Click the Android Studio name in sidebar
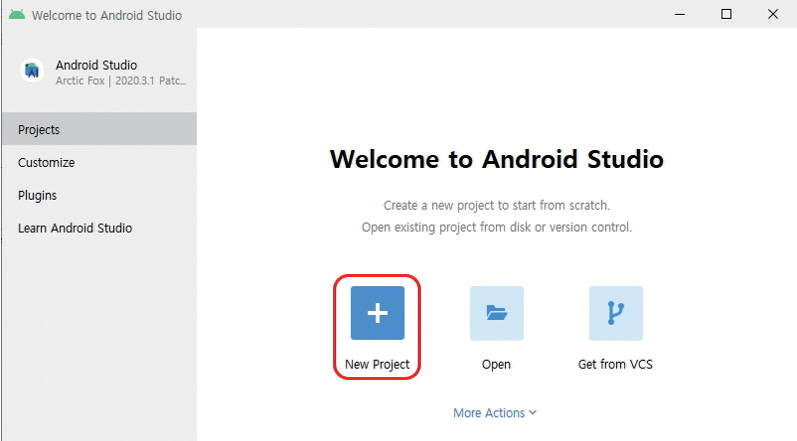The width and height of the screenshot is (797, 441). 96,65
